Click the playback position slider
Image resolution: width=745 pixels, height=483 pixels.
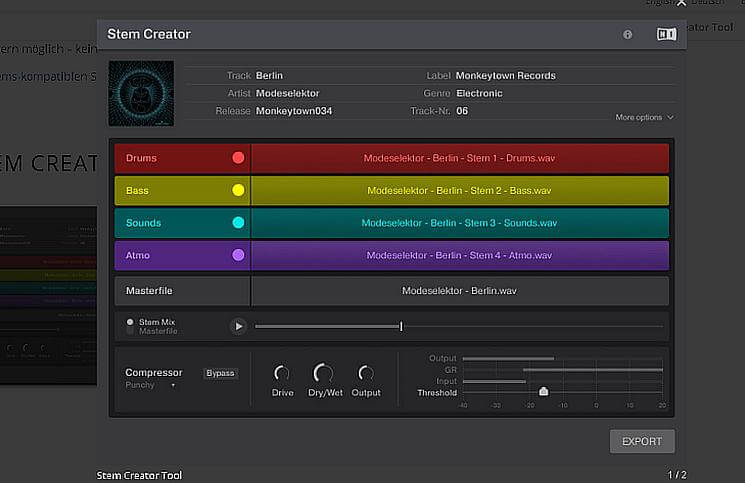coord(401,326)
